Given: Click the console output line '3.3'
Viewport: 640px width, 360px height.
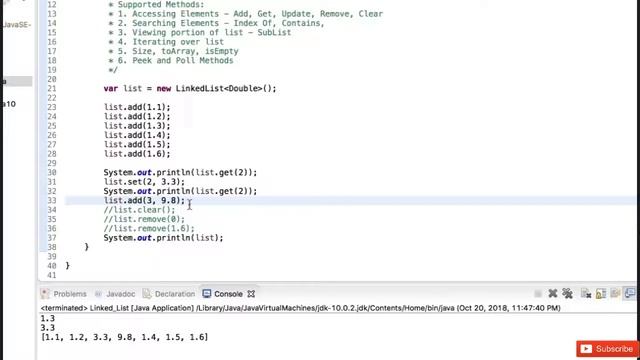Looking at the screenshot, I should [48, 328].
